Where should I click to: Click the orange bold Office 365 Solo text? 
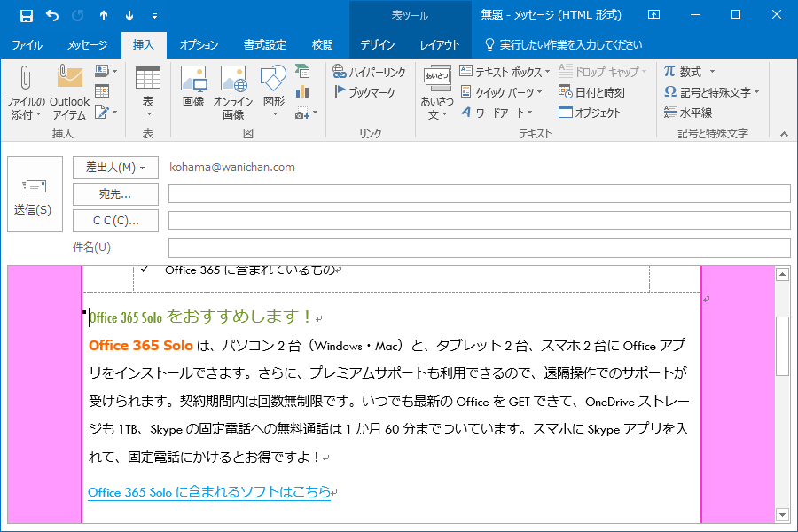pos(140,346)
